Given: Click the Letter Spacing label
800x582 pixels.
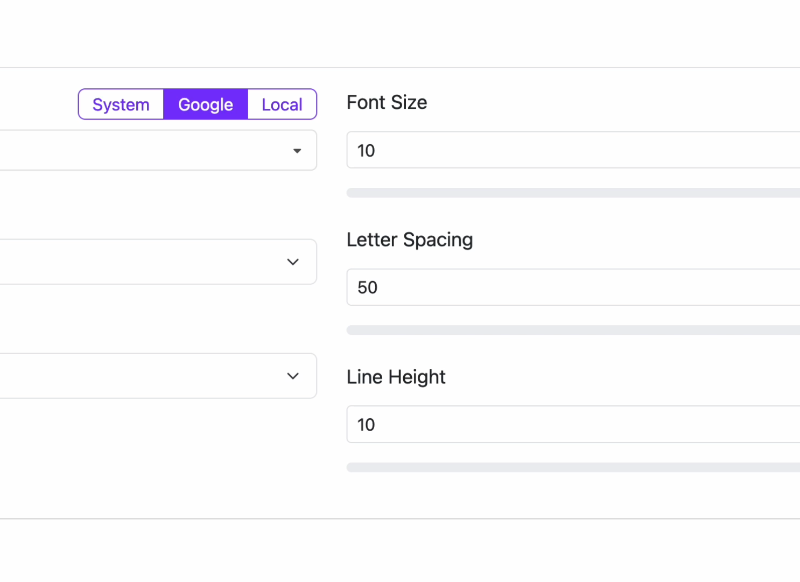Looking at the screenshot, I should (410, 240).
